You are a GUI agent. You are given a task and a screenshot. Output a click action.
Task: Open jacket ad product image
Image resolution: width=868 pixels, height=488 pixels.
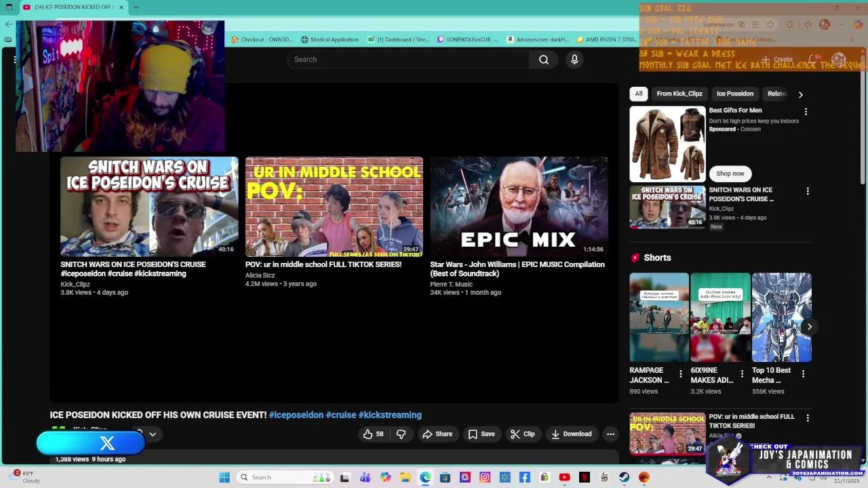[667, 144]
